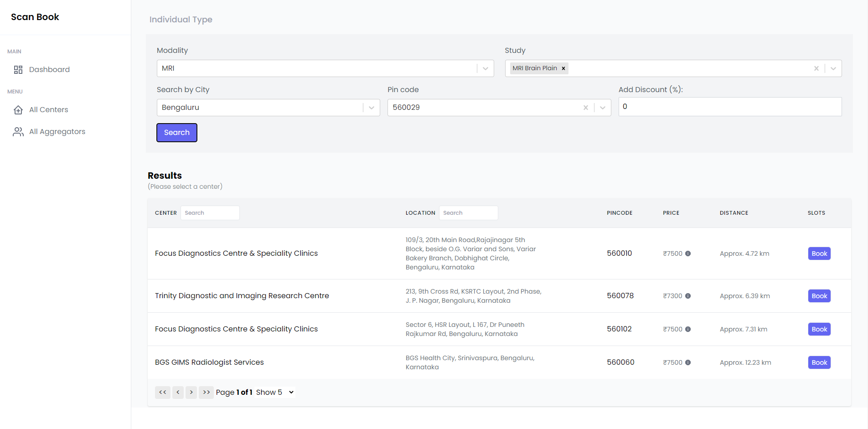This screenshot has height=429, width=868.
Task: Open the Dashboard menu item
Action: pyautogui.click(x=49, y=70)
